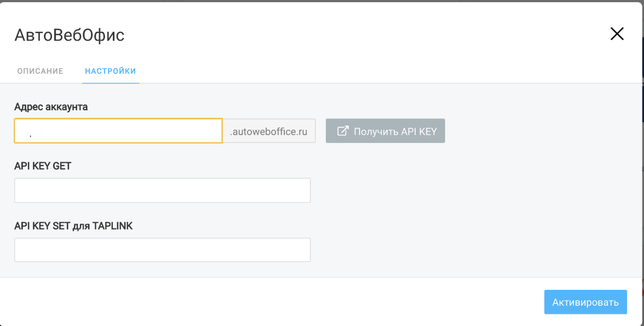Screen dimensions: 644x326
Task: Click the external-link icon beside Получить API KEY
Action: tap(343, 131)
